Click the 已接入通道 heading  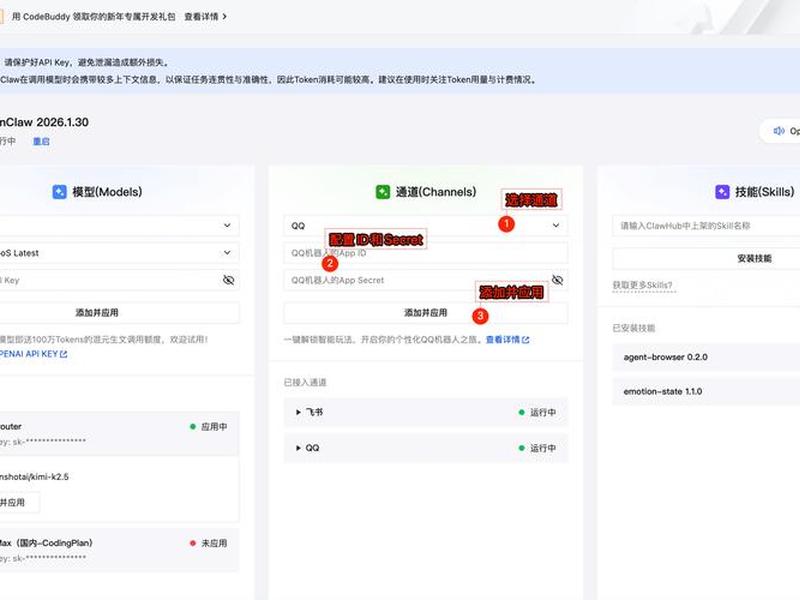pos(305,382)
